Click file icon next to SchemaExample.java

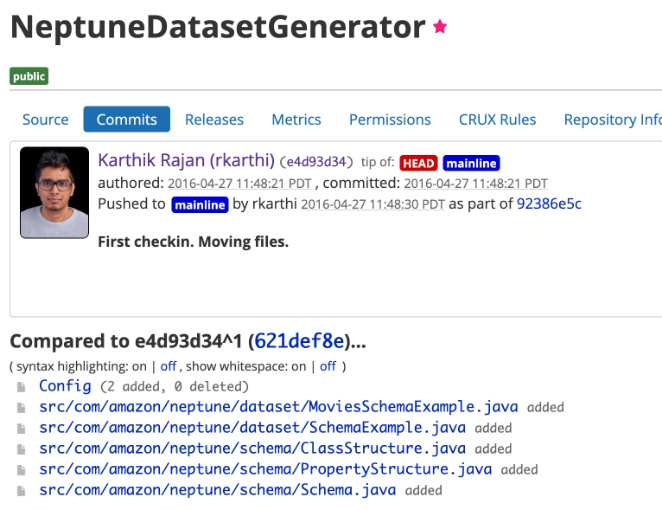click(21, 429)
